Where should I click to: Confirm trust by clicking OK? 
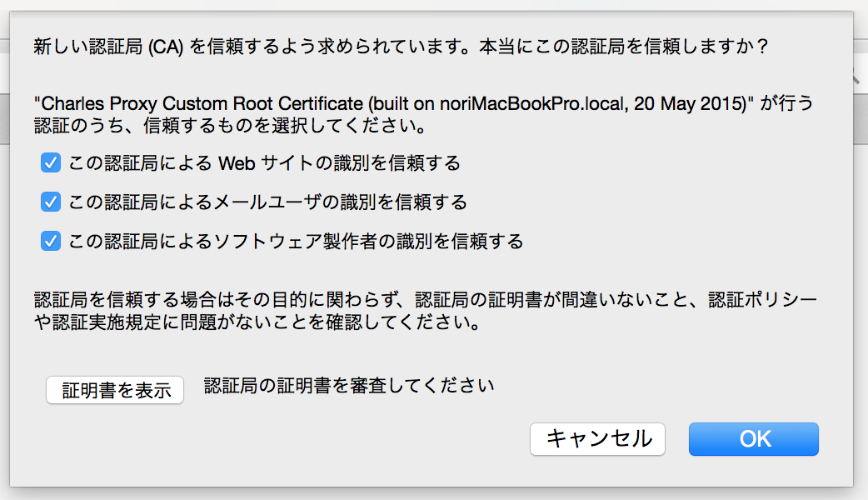click(x=753, y=439)
